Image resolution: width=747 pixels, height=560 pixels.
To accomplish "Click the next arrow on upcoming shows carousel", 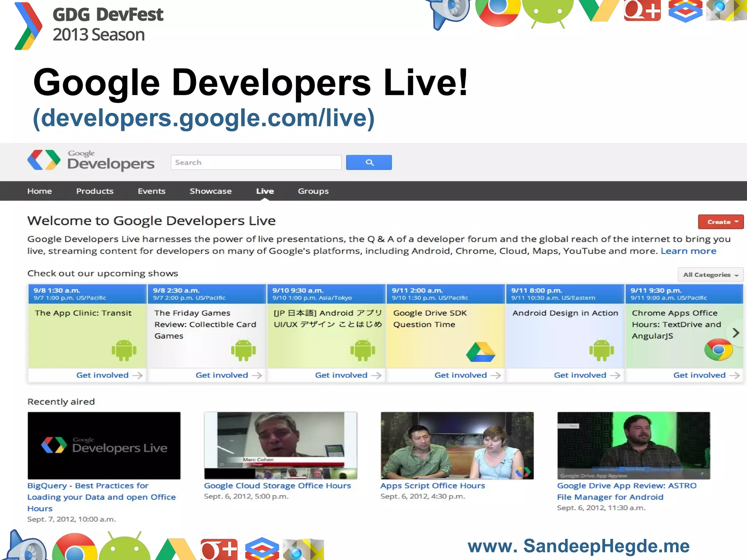I will 736,332.
